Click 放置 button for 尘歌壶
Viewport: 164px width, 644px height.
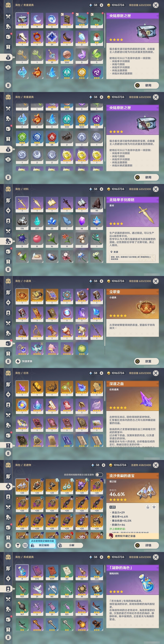tap(146, 361)
